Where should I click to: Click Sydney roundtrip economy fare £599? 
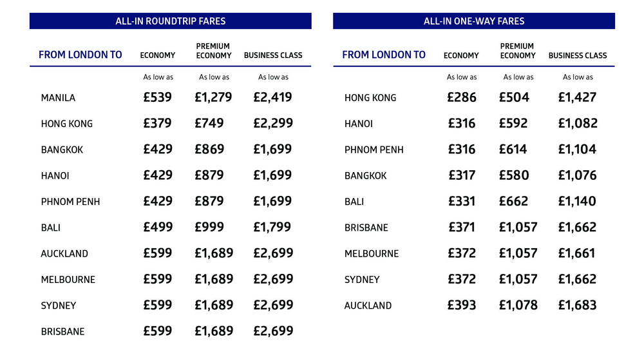coord(157,305)
